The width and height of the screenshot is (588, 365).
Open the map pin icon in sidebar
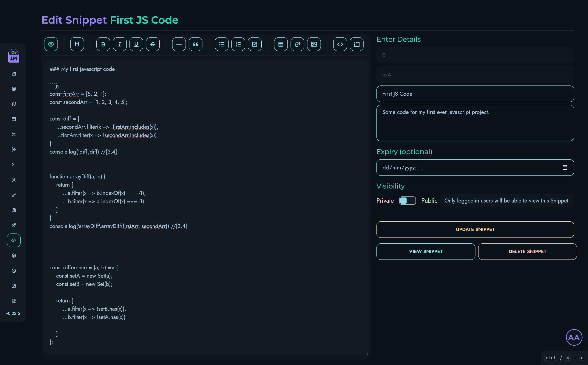[x=14, y=286]
